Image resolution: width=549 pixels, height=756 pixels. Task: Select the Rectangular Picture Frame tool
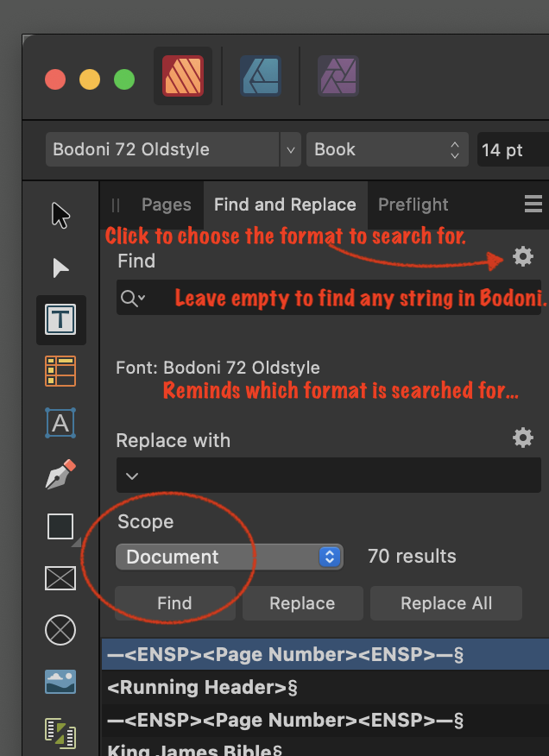coord(60,579)
